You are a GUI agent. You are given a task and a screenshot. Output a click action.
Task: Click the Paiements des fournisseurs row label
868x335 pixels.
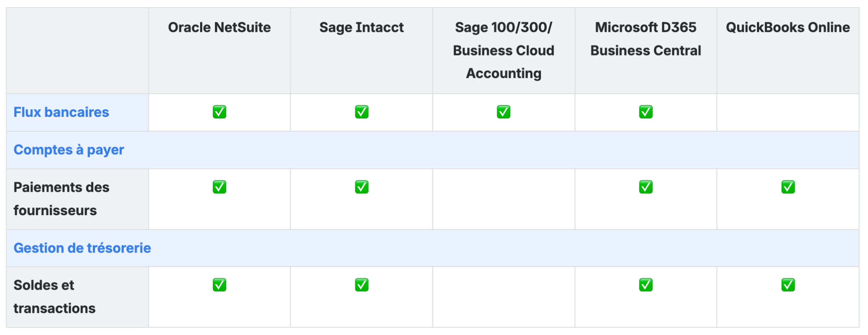pos(61,199)
